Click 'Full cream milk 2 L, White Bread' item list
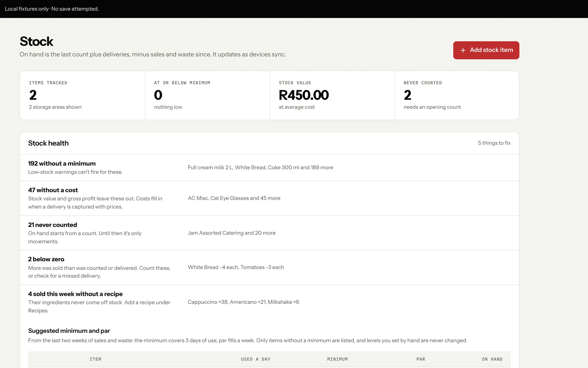588x368 pixels. [260, 167]
